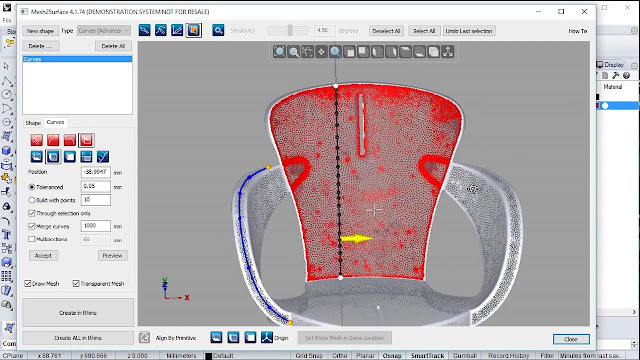Viewport: 640px width, 360px height.
Task: Switch to the Shape tab
Action: 33,123
